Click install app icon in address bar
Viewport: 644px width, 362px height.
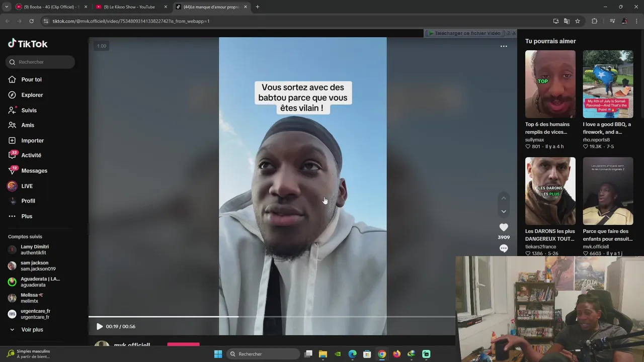click(556, 21)
